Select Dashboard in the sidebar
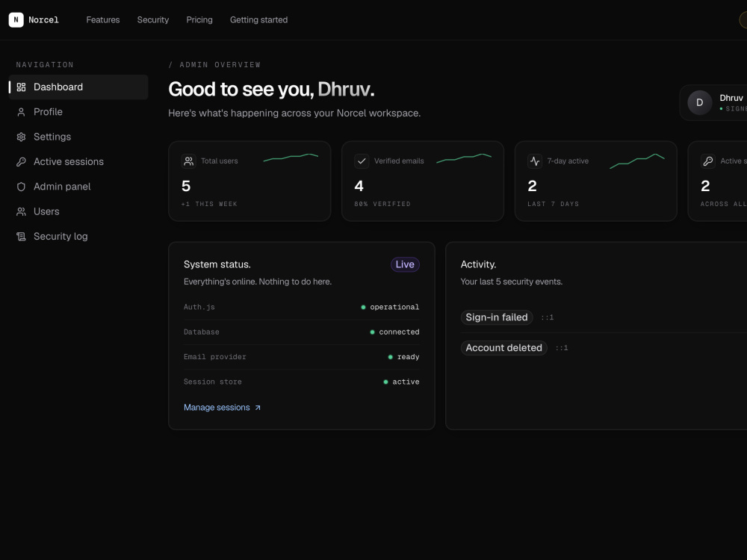 [78, 87]
